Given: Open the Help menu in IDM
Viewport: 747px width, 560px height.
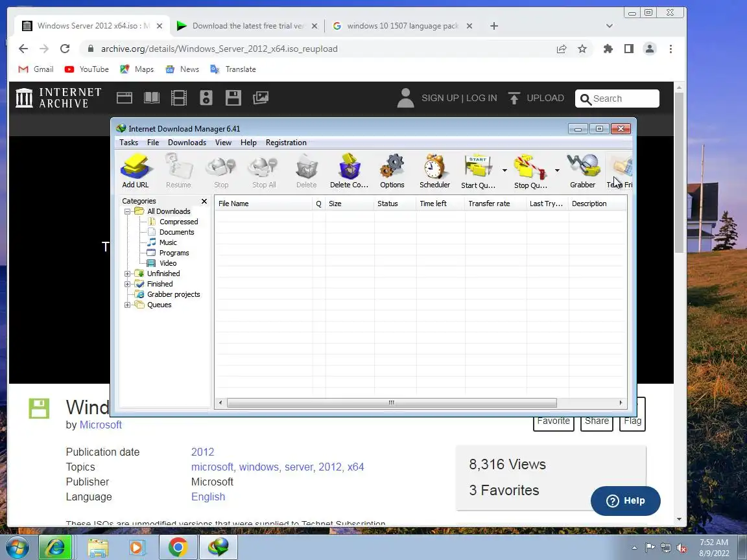Looking at the screenshot, I should (x=248, y=143).
